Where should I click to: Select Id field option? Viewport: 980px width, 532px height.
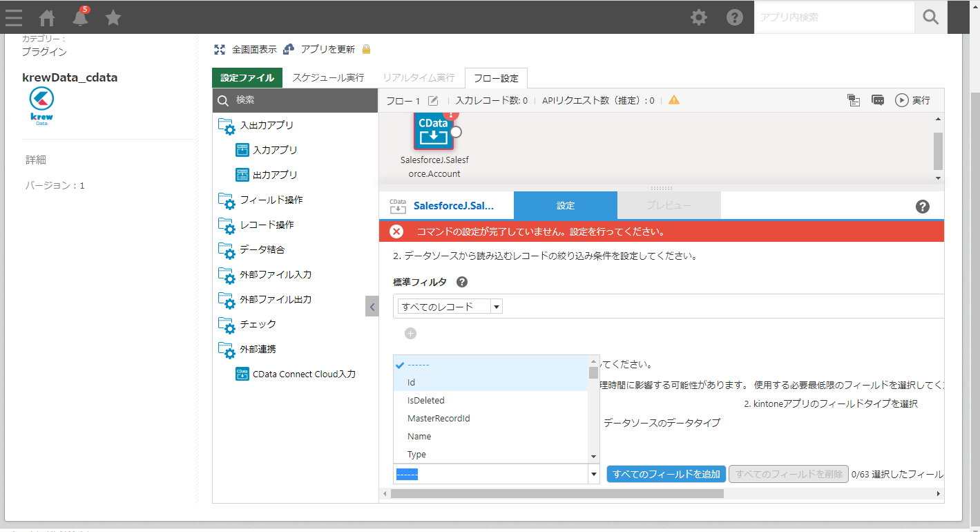click(490, 383)
